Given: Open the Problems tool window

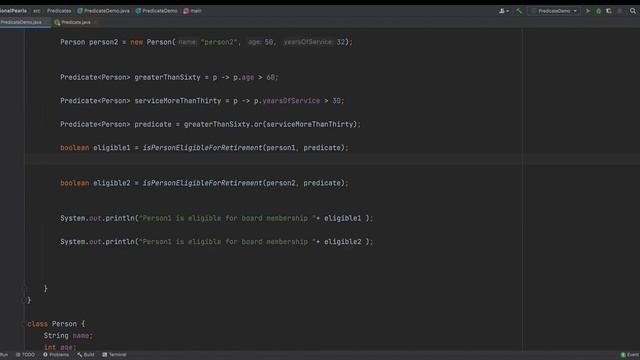Looking at the screenshot, I should coord(56,355).
